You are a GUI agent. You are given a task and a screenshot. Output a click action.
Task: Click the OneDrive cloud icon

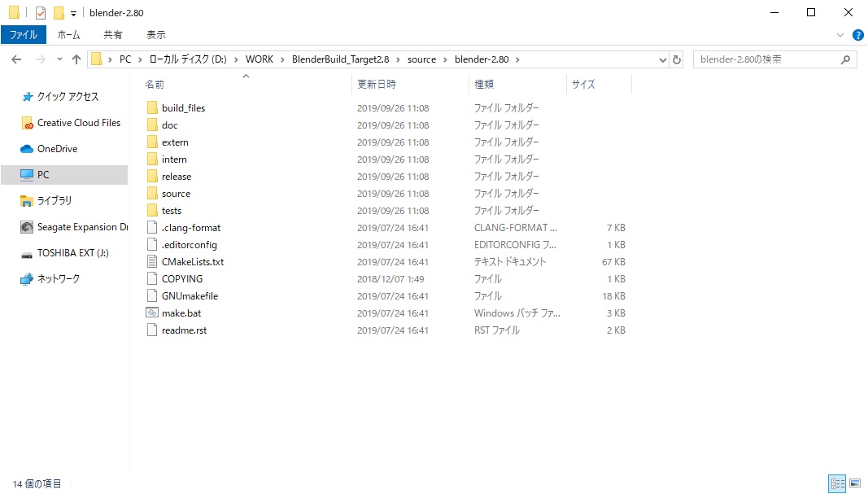pos(27,149)
